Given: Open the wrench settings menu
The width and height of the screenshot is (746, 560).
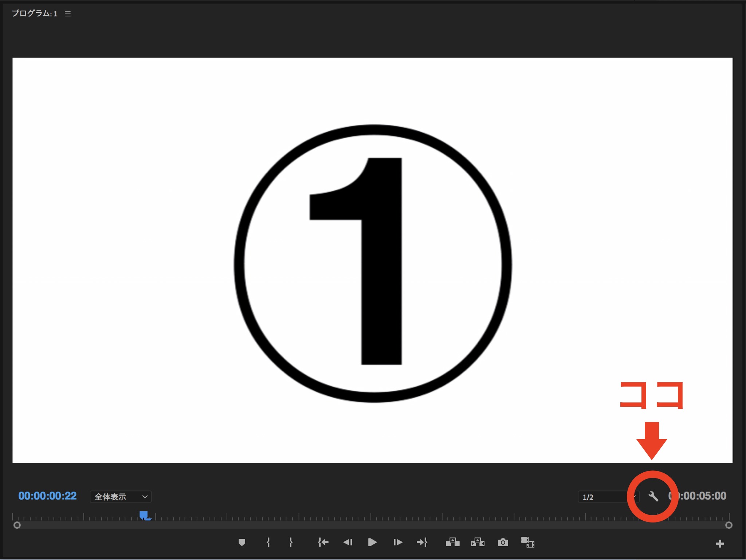Looking at the screenshot, I should pyautogui.click(x=653, y=496).
